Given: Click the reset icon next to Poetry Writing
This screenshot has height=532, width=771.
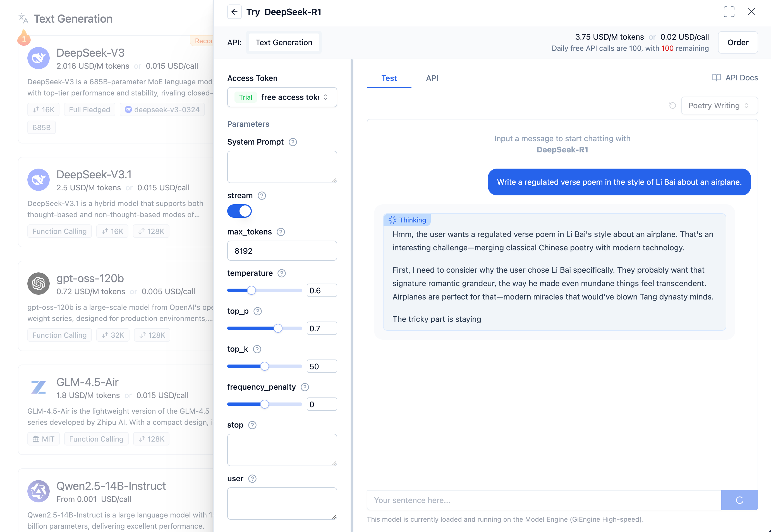Looking at the screenshot, I should click(x=672, y=105).
